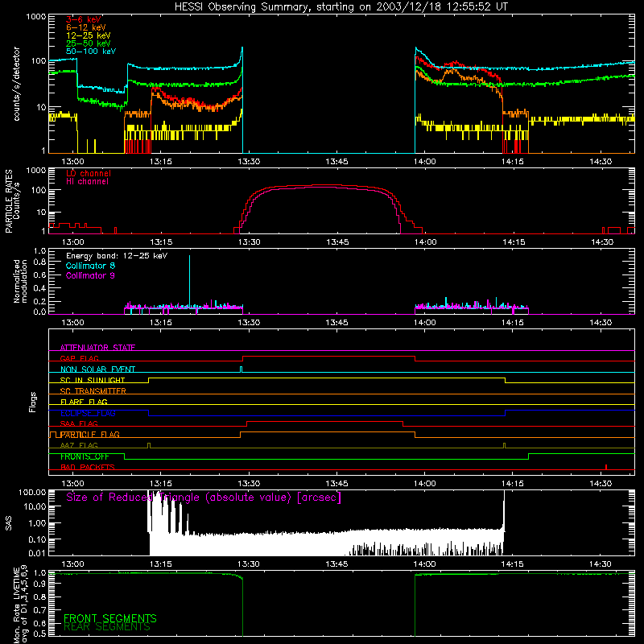Screen dimensions: 644x644
Task: Click the ECLIPSE_FLAG label
Action: (x=88, y=413)
